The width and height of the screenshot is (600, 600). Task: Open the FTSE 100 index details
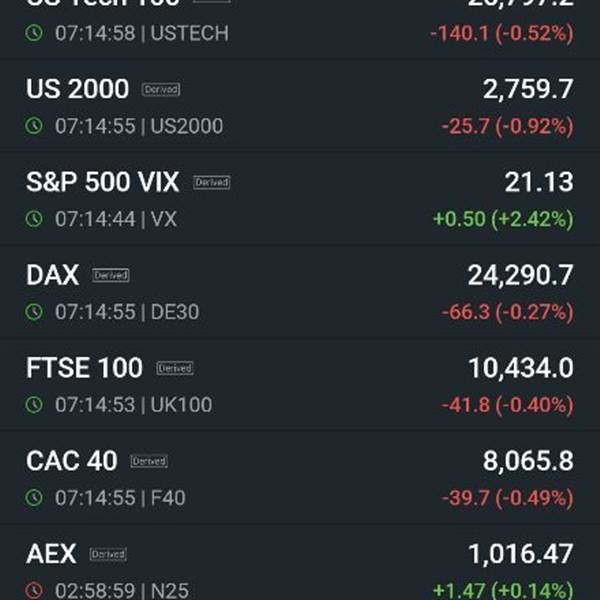click(300, 385)
